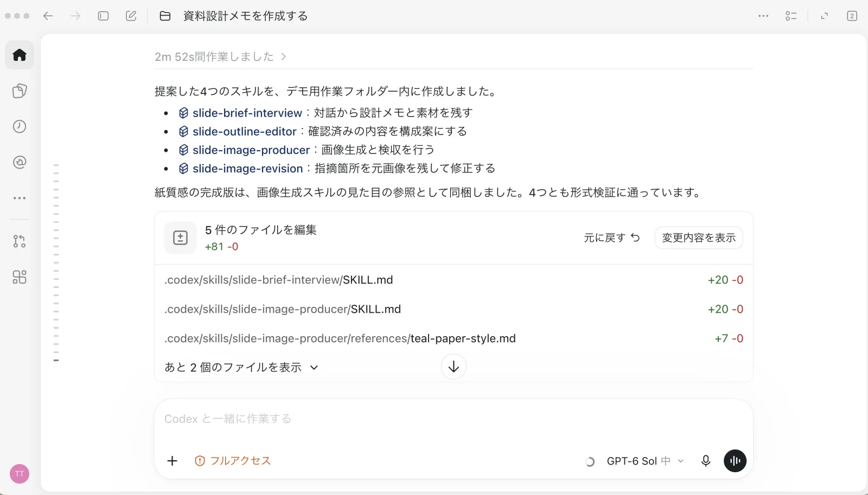Viewport: 868px width, 495px height.
Task: Click the cube icon beside slide-brief-interview
Action: pyautogui.click(x=184, y=113)
